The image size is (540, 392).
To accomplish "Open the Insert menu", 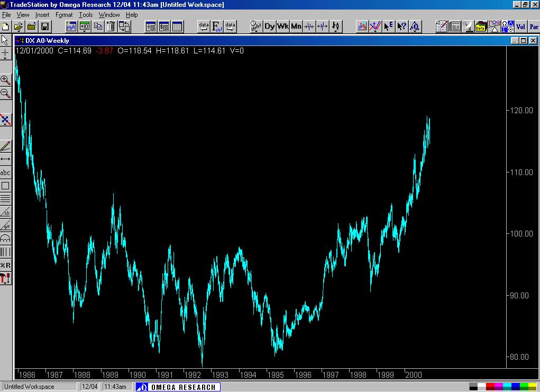I will click(42, 15).
